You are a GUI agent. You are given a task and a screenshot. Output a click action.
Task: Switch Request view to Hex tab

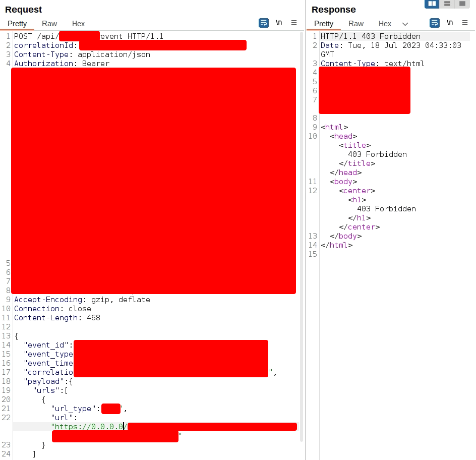coord(78,24)
